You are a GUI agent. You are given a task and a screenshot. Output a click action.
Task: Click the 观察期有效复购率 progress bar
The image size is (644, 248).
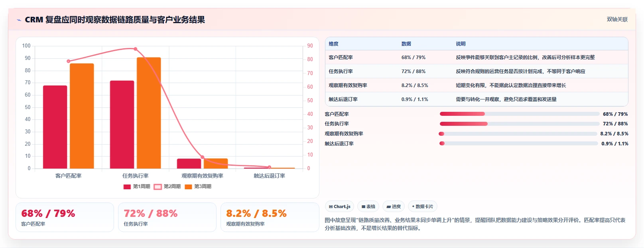coord(518,134)
